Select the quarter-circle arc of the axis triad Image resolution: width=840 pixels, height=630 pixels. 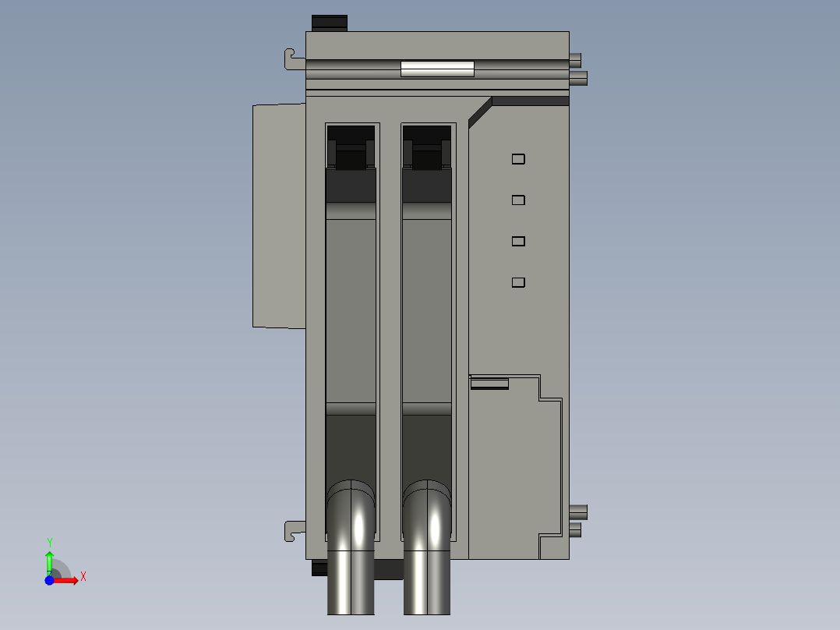(x=62, y=566)
